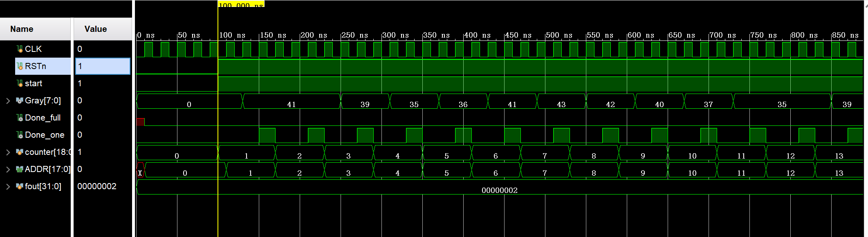Click the Done_full signal icon
Image resolution: width=868 pixels, height=237 pixels.
(20, 118)
